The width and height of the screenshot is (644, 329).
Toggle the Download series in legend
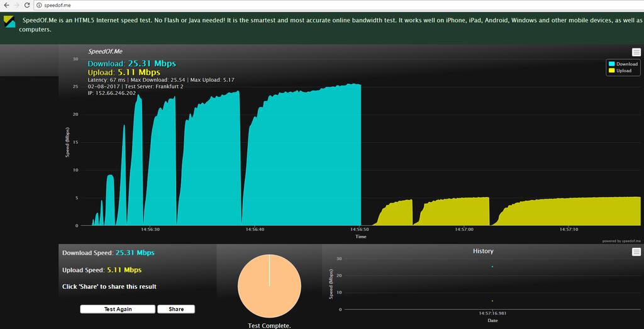pos(623,64)
